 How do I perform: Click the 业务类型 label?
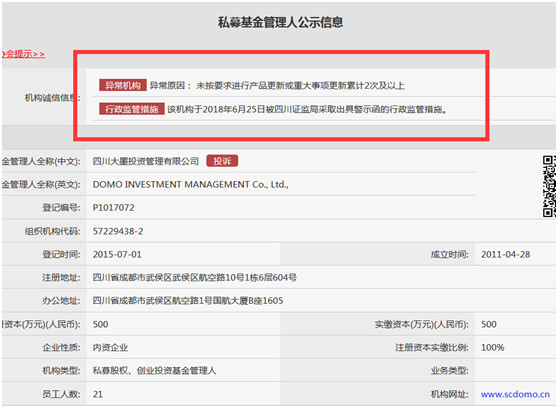click(449, 371)
